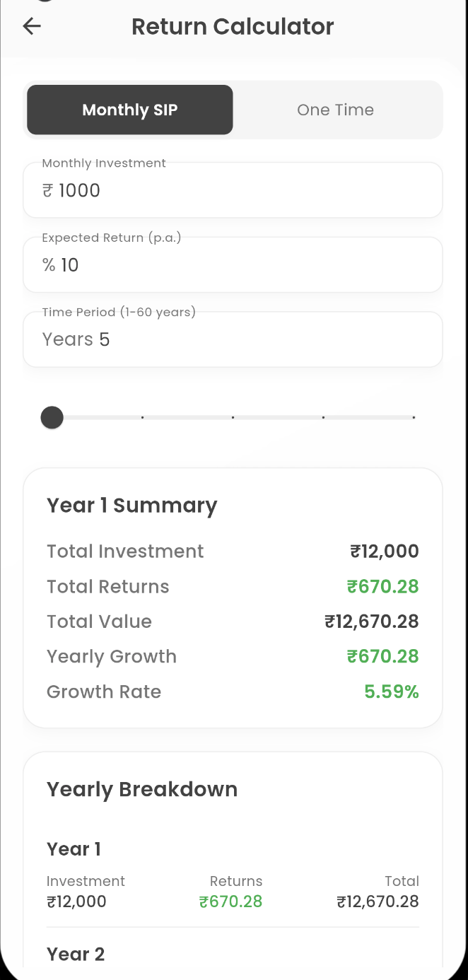Viewport: 468px width, 980px height.
Task: Set slider to the fourth tick mark
Action: coord(323,418)
